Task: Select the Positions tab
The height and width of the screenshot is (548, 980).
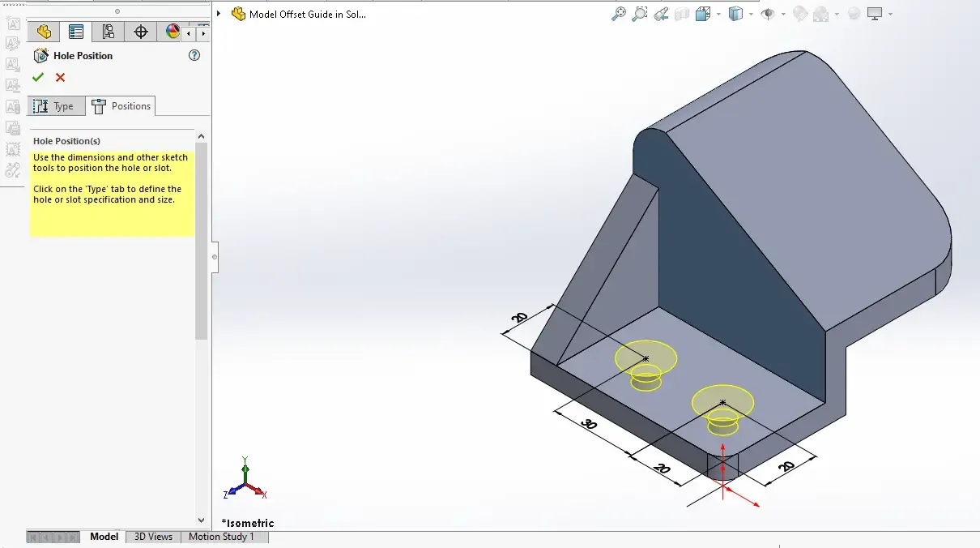Action: pos(121,106)
